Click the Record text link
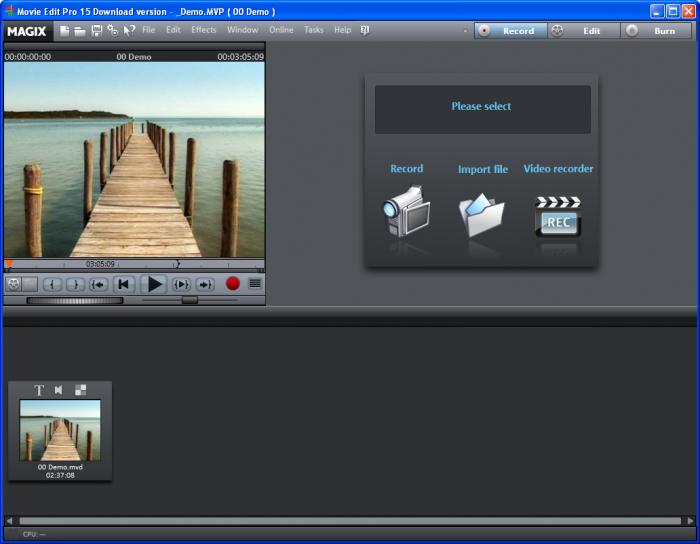Screen dimensions: 700x544 [406, 169]
